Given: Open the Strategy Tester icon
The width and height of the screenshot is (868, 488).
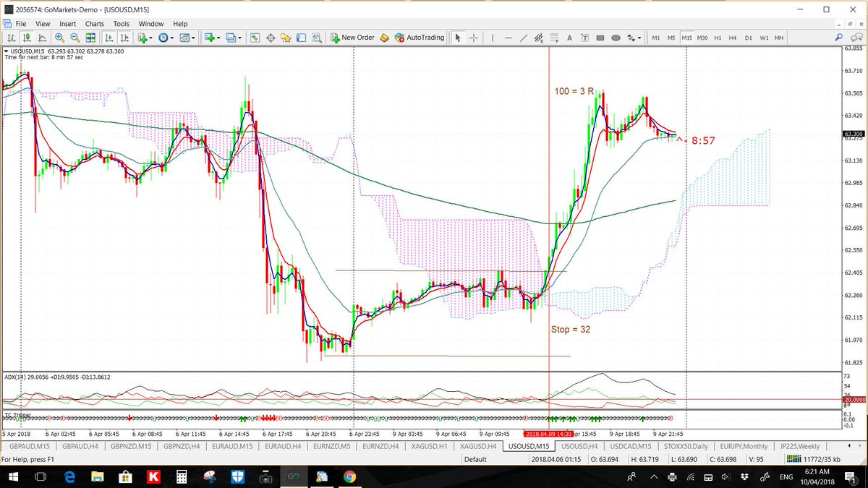Looking at the screenshot, I should (x=317, y=37).
